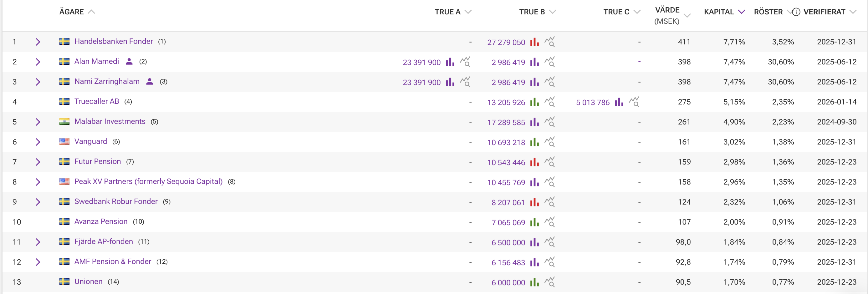Click Alan Mamedi TRUE A bar chart icon
The width and height of the screenshot is (868, 294).
[x=450, y=62]
